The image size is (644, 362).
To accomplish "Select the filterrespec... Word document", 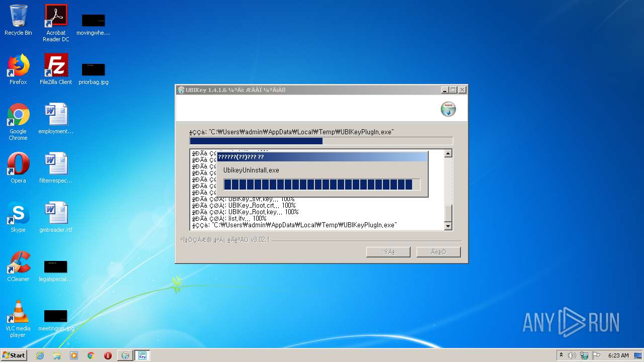I will click(56, 168).
